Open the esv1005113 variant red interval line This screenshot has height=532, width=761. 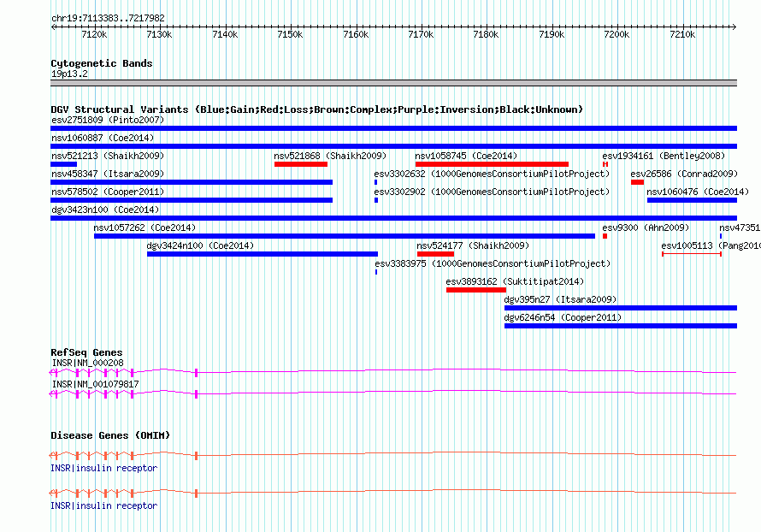tap(692, 254)
